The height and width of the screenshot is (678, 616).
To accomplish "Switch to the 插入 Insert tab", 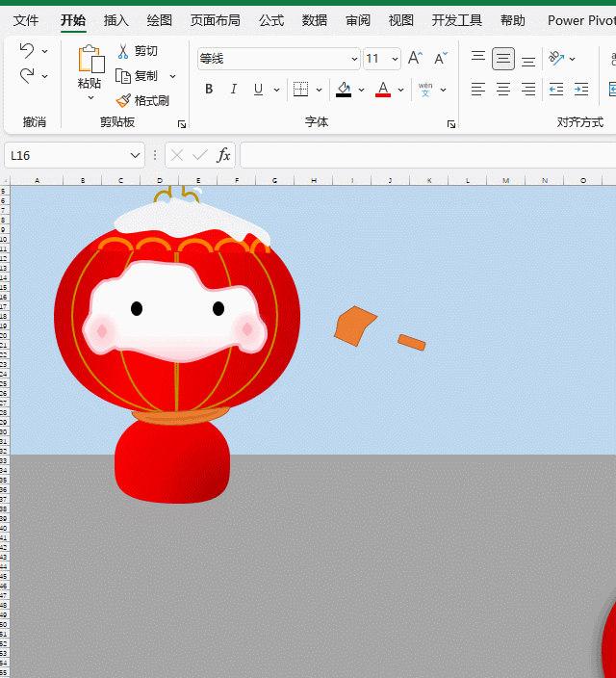I will (116, 20).
